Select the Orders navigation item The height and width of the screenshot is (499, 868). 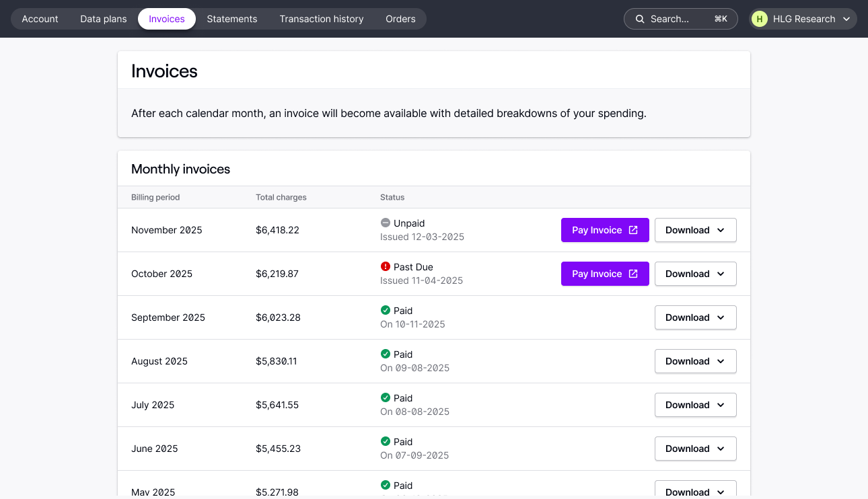click(x=400, y=19)
